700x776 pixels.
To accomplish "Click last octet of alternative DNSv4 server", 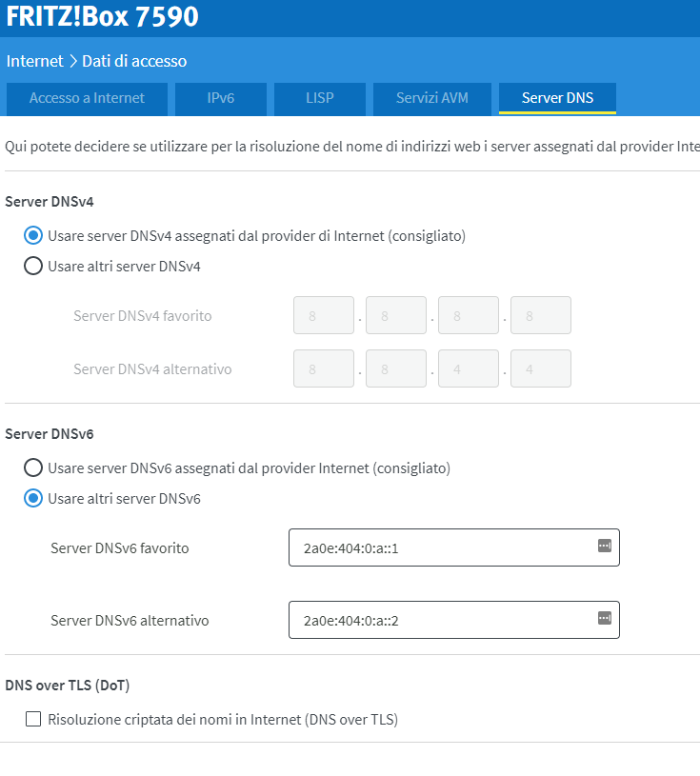I will point(541,368).
